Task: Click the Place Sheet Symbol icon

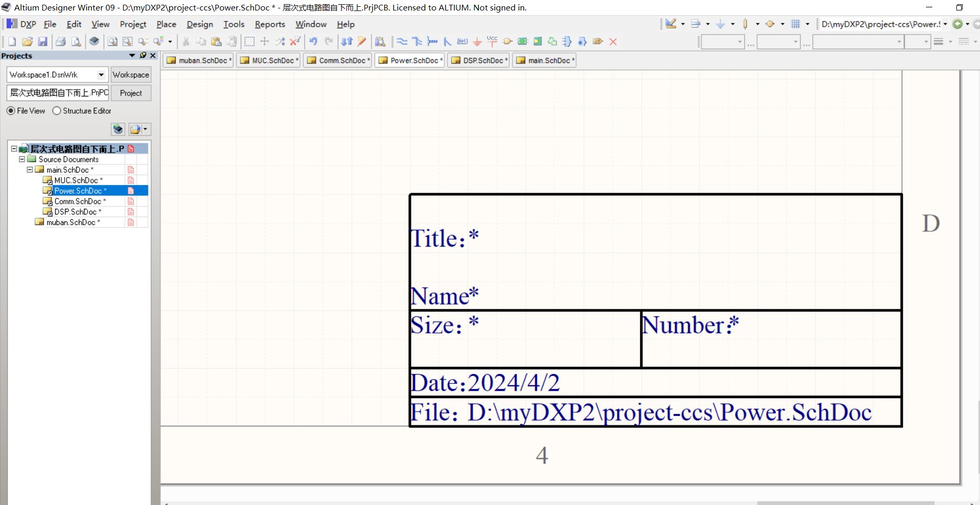Action: pos(523,41)
